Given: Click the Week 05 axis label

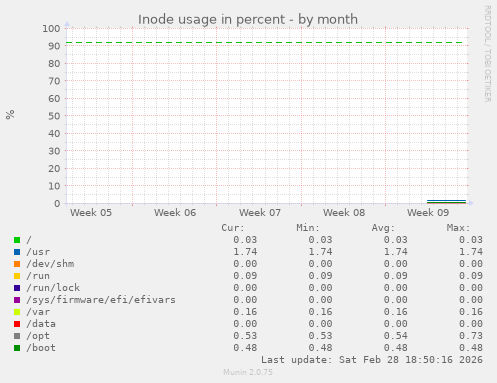Looking at the screenshot, I should [91, 213].
